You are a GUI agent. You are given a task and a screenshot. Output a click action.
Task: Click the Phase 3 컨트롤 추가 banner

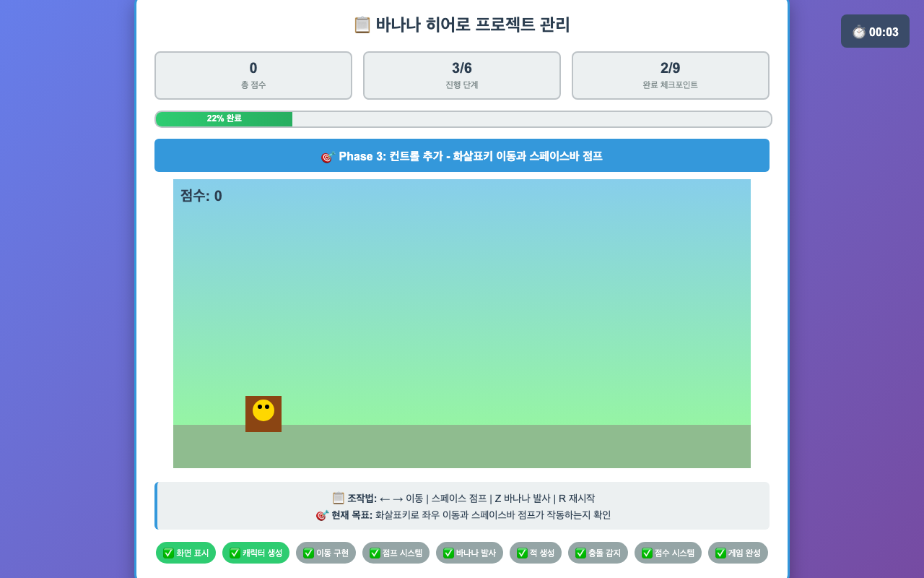coord(462,155)
